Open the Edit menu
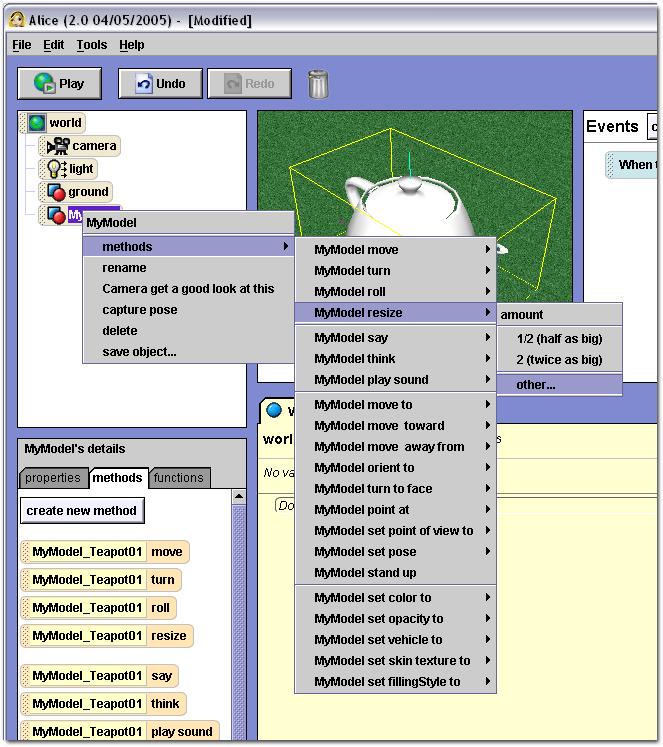663x747 pixels. [53, 45]
